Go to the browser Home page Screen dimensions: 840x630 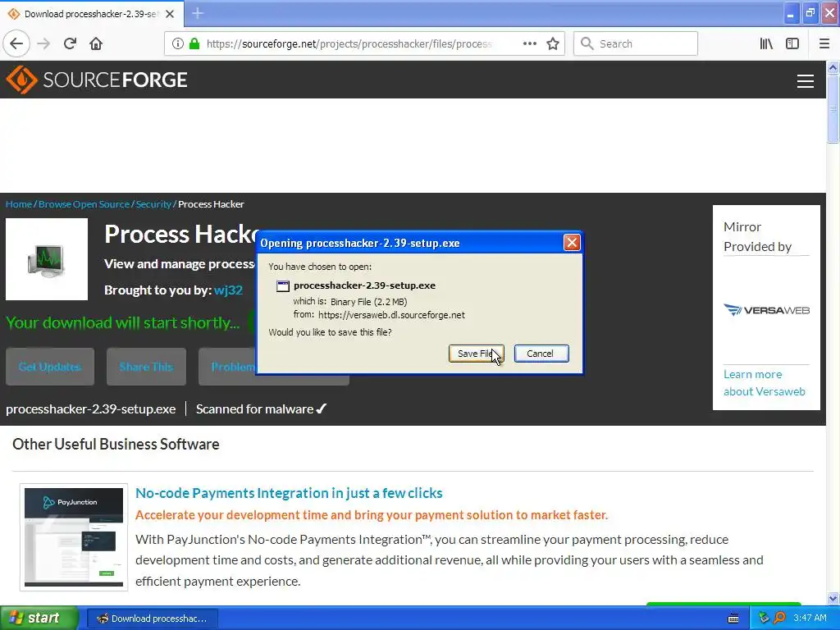click(96, 43)
